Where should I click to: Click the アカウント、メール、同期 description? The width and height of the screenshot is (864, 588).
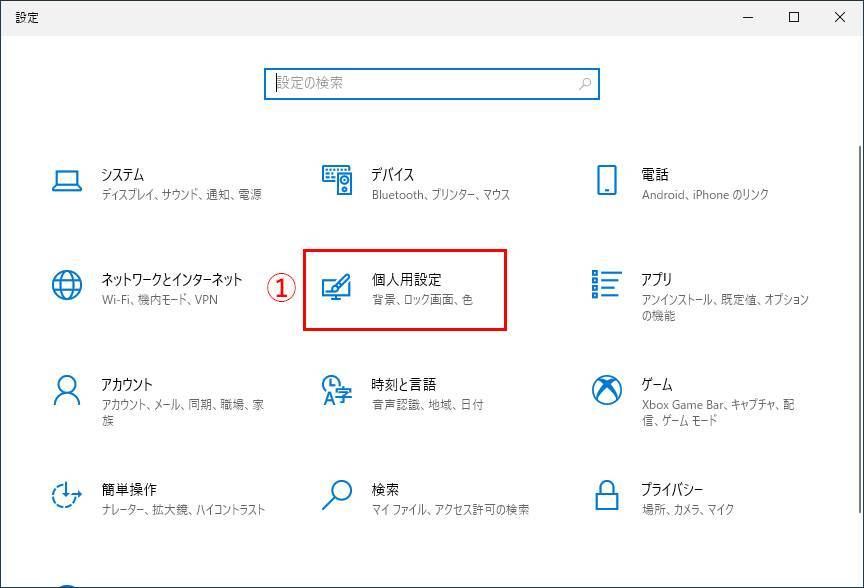point(183,412)
